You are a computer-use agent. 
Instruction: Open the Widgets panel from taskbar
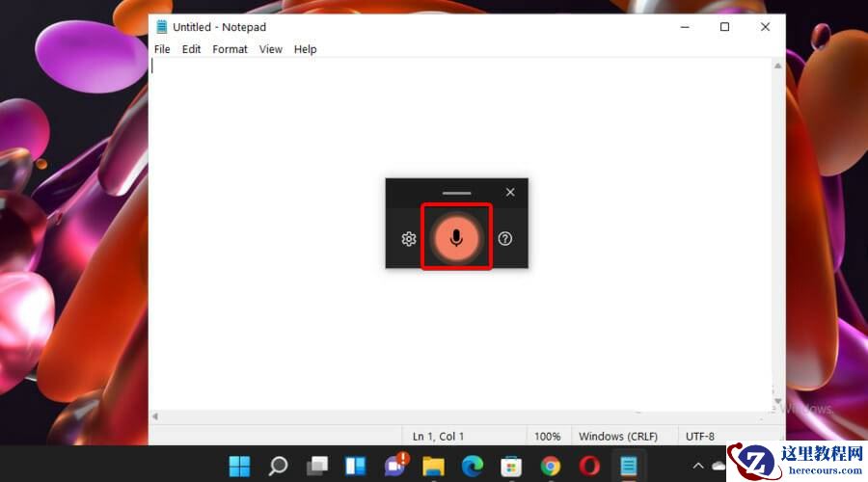pos(355,466)
